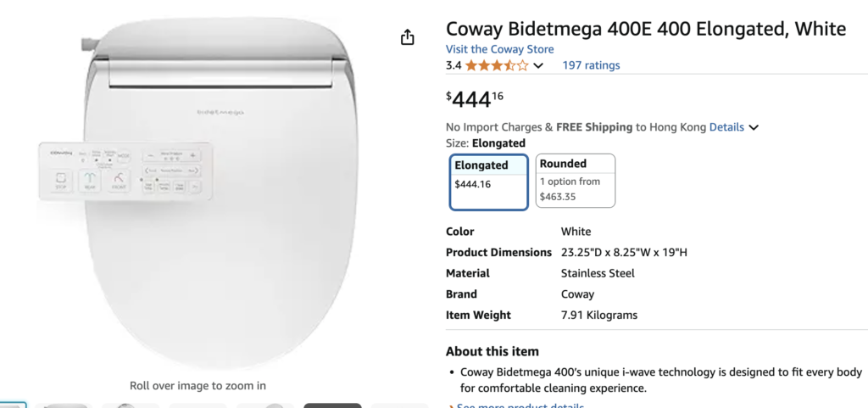Screen dimensions: 868x408
Task: Open the rating breakdown chevron beside the stars
Action: (x=538, y=66)
